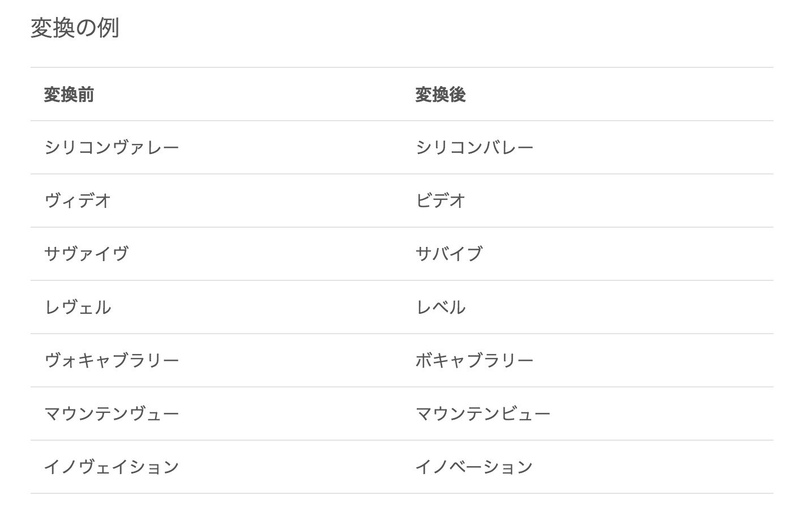Click the シリコンバレー cell
The image size is (812, 520).
point(475,148)
